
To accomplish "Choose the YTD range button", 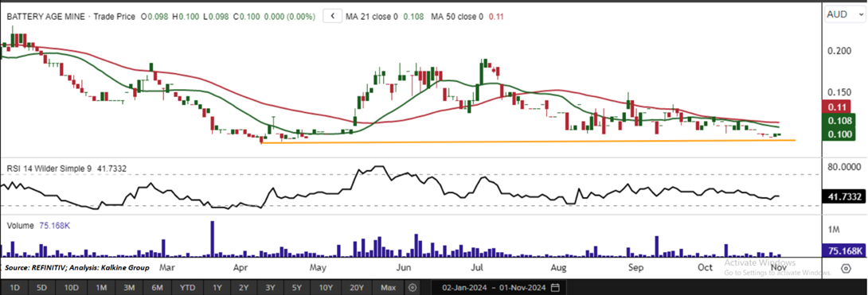I will [188, 288].
